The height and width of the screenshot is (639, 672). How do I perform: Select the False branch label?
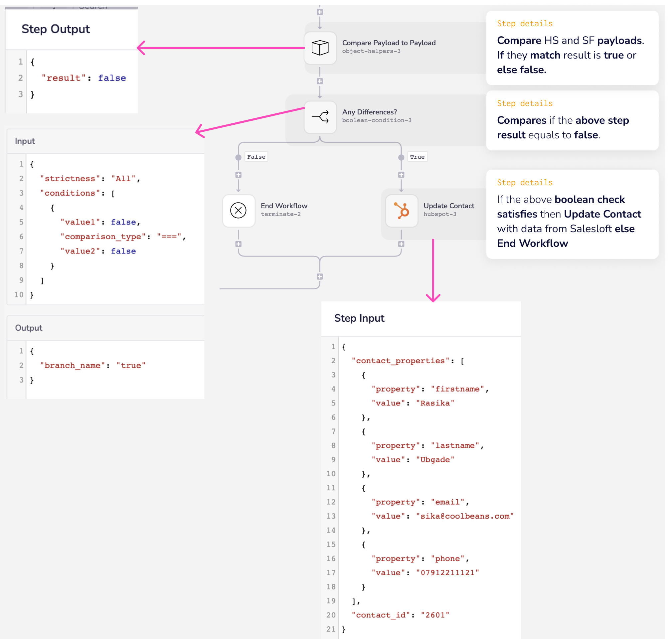(x=256, y=157)
